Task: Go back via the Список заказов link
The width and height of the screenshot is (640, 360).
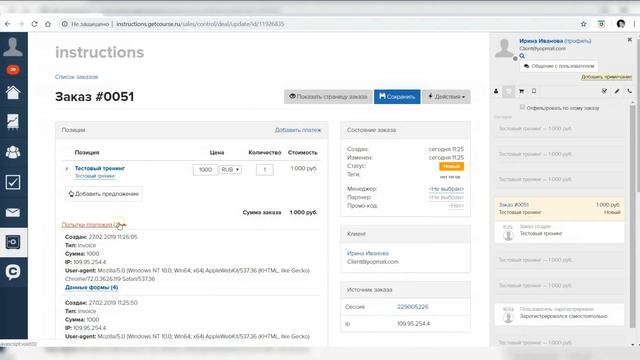Action: pyautogui.click(x=76, y=77)
